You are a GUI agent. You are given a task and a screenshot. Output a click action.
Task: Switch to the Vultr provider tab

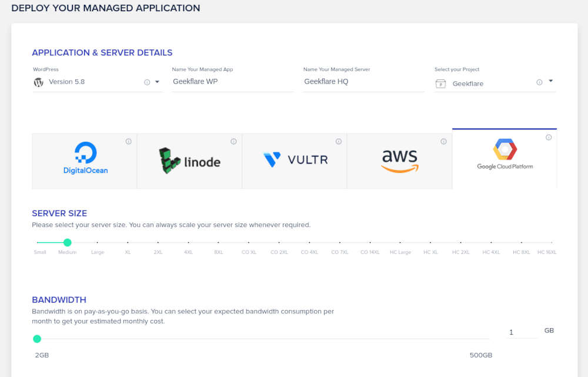(295, 159)
